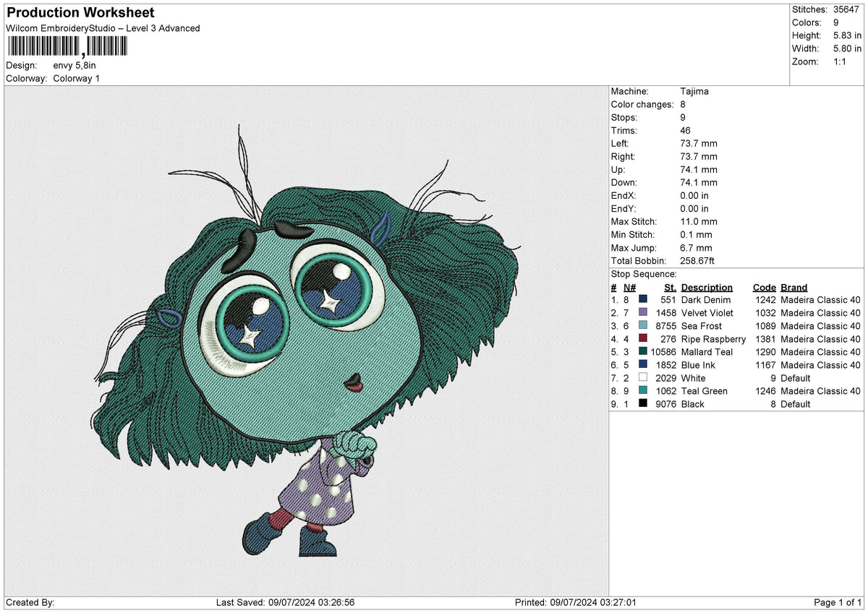Screen dimensions: 868x613
Task: Click the zoom value '1:1'
Action: click(x=841, y=61)
